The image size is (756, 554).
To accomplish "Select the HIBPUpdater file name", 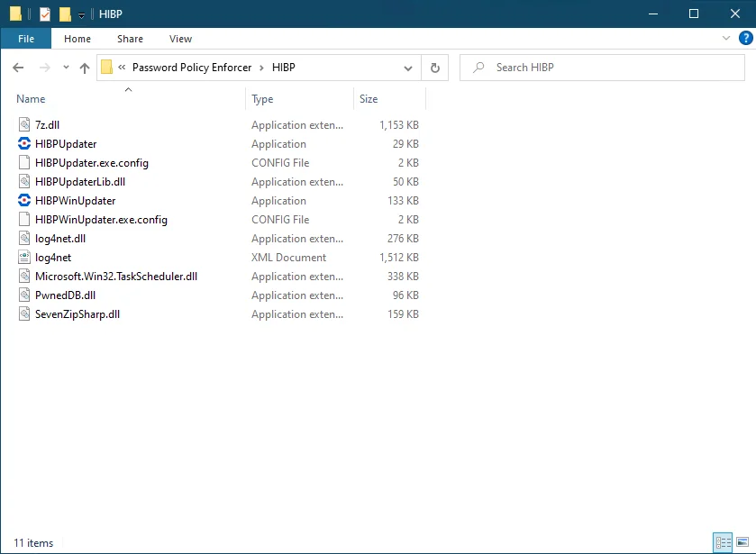I will [x=66, y=144].
